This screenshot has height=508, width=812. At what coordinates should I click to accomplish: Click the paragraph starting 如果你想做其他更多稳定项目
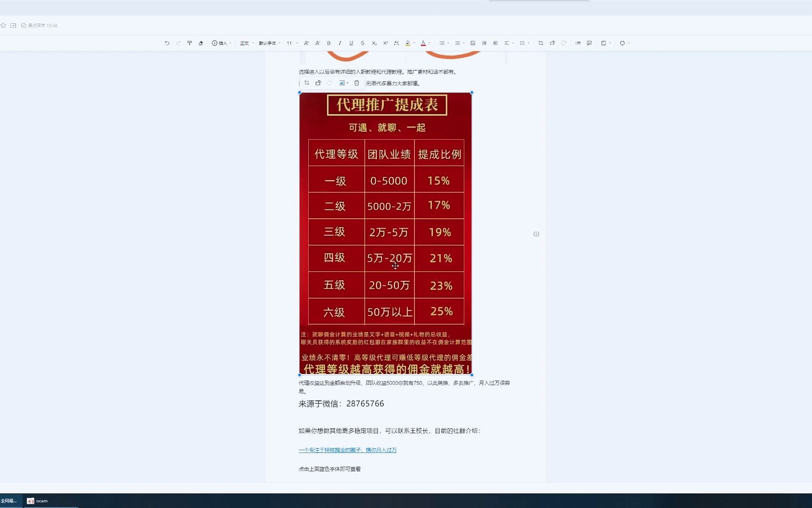click(x=390, y=431)
